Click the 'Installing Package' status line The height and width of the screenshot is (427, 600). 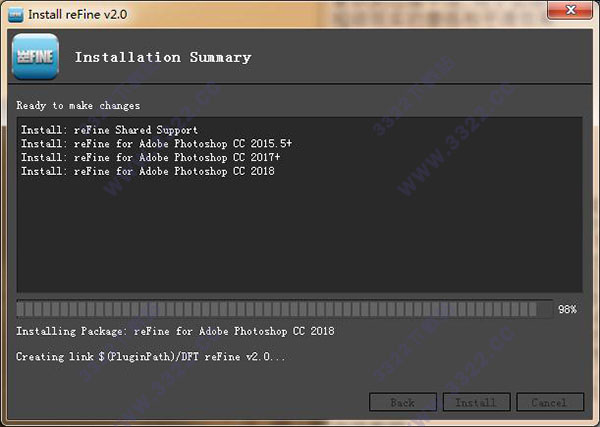point(175,331)
